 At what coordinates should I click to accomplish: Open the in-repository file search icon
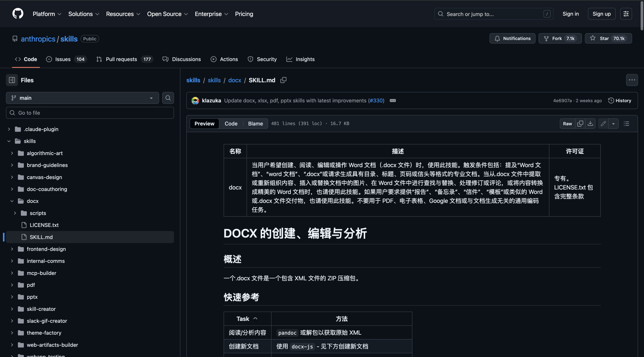coord(168,98)
